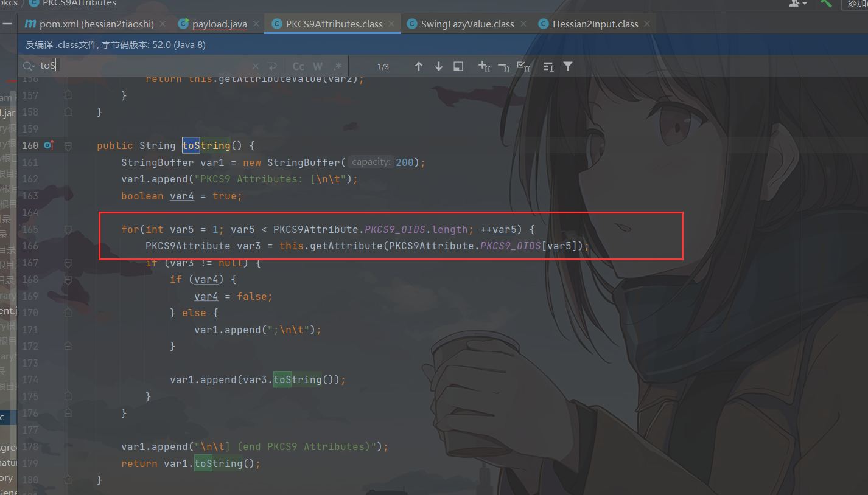Image resolution: width=868 pixels, height=495 pixels.
Task: Click the new line icon in search field
Action: (x=273, y=66)
